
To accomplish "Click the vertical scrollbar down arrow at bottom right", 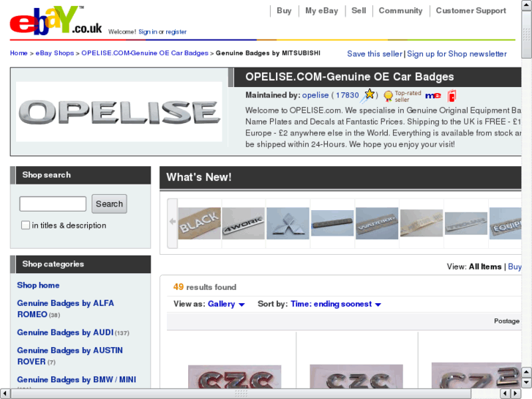I will [x=526, y=382].
